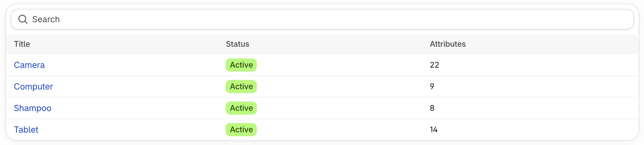Click the Active badge for Tablet
The image size is (644, 145).
(241, 130)
